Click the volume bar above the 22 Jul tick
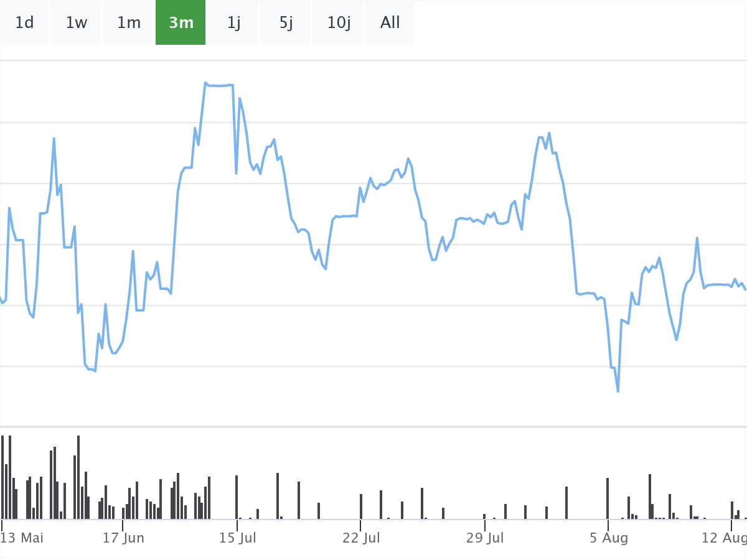 pos(361,506)
